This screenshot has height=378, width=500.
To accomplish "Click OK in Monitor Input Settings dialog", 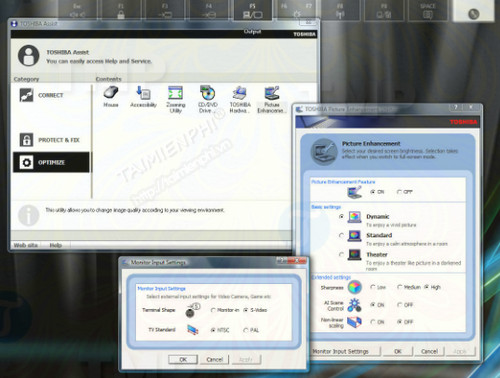I will 183,359.
